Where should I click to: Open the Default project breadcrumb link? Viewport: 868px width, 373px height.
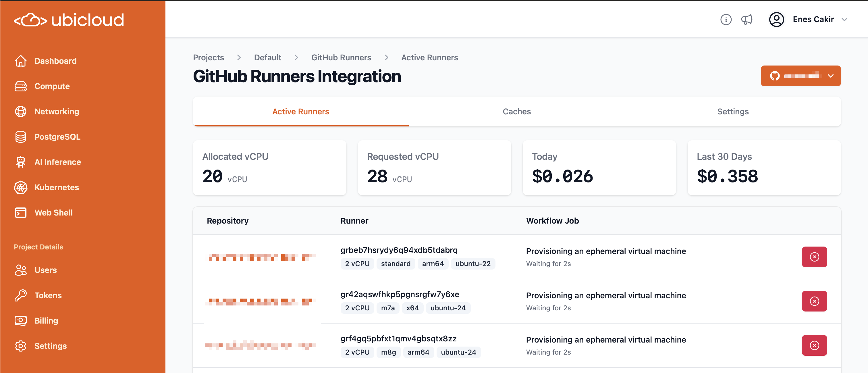pos(267,57)
